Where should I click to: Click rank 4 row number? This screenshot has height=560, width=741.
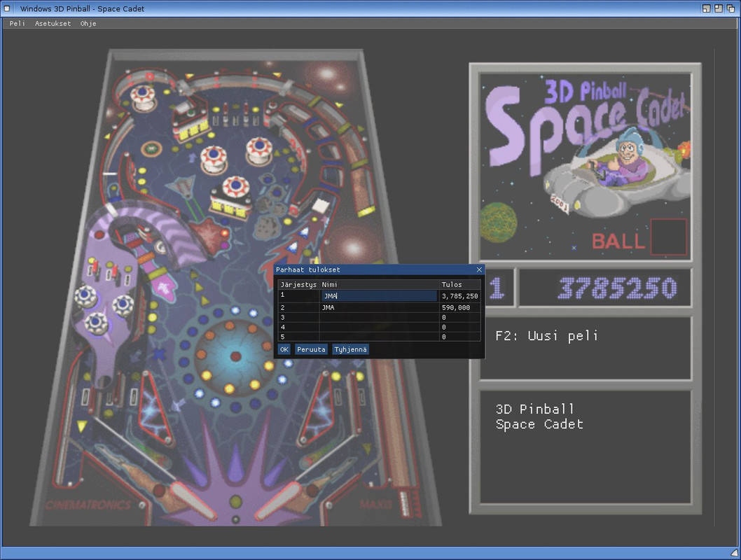coord(282,327)
